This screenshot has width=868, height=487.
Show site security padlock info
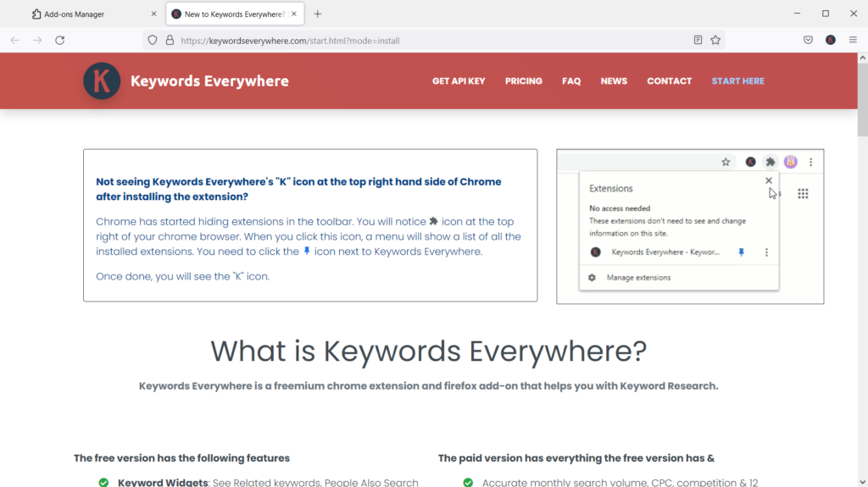(170, 40)
